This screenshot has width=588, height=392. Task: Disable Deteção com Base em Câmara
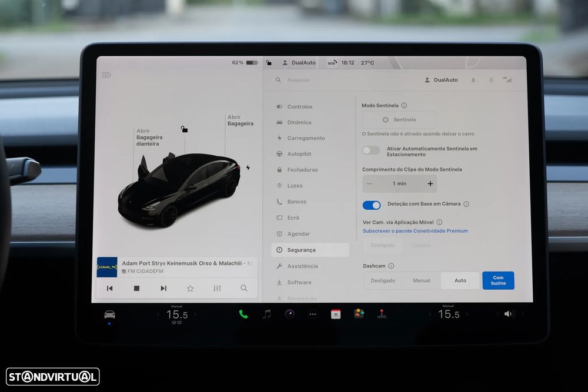click(372, 205)
